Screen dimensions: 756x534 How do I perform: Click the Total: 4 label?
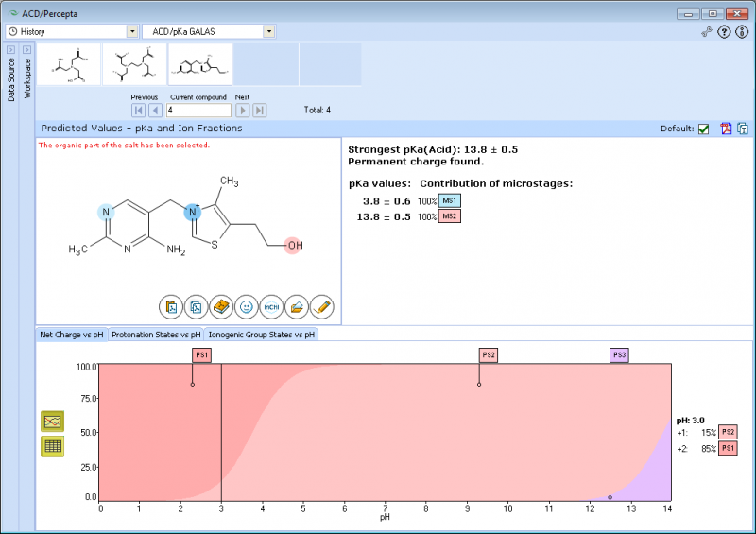(x=318, y=110)
